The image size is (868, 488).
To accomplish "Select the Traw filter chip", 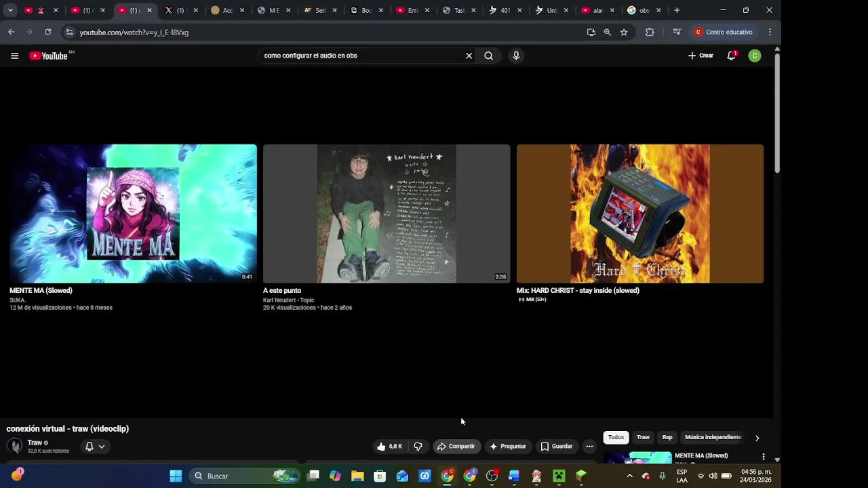I will [643, 438].
